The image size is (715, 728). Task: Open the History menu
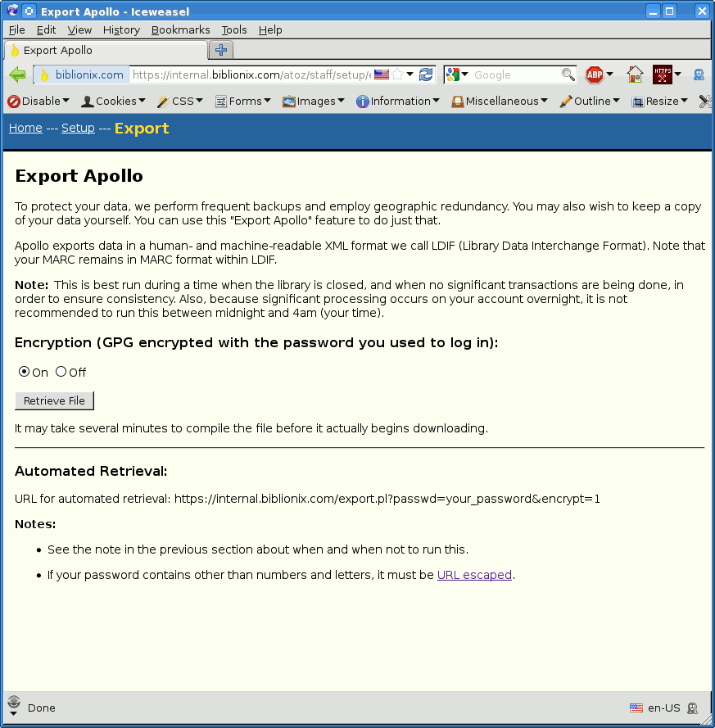[121, 29]
